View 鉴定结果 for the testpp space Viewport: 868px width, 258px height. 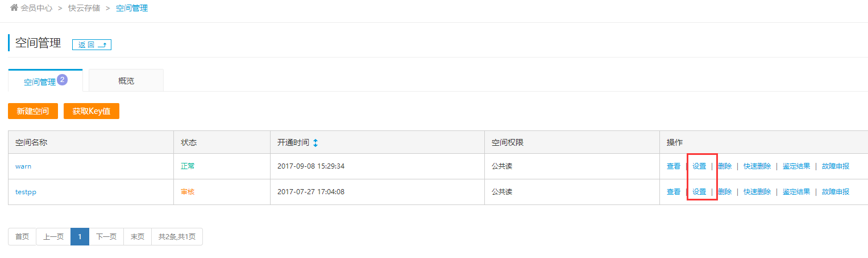pos(796,192)
